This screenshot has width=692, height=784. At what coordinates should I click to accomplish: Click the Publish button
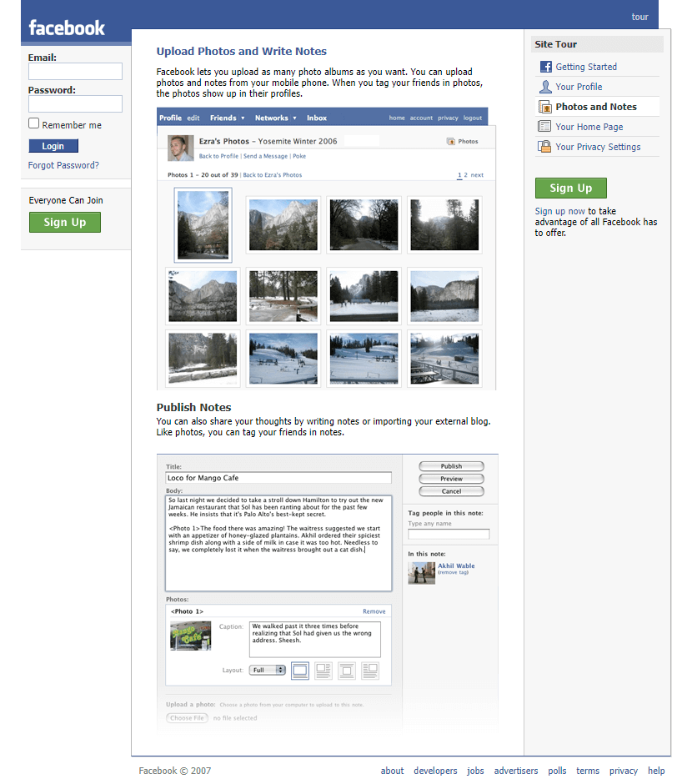(451, 466)
